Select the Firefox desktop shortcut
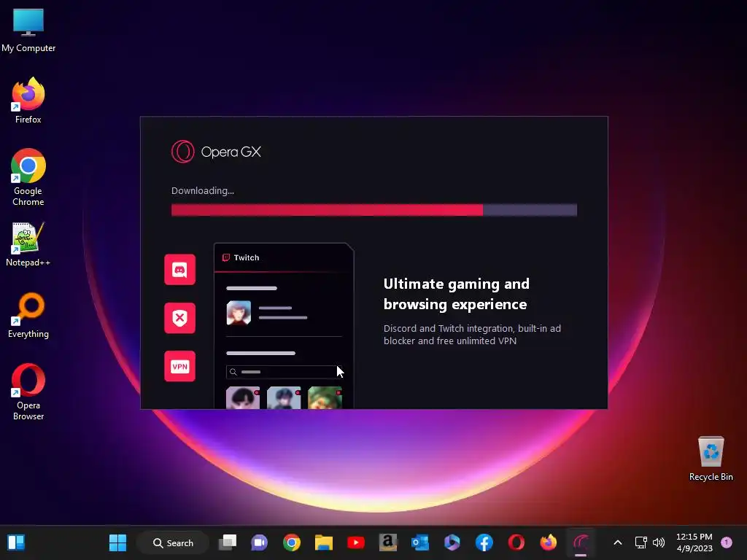The image size is (747, 560). tap(28, 101)
